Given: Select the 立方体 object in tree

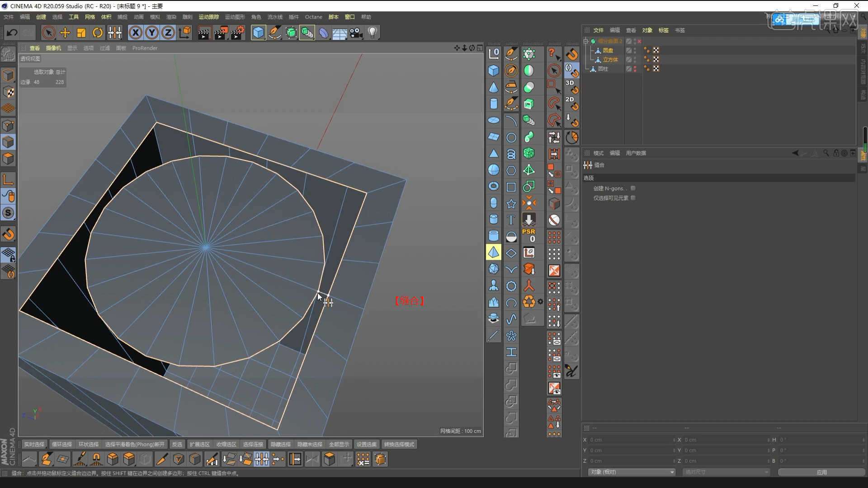Looking at the screenshot, I should tap(610, 60).
